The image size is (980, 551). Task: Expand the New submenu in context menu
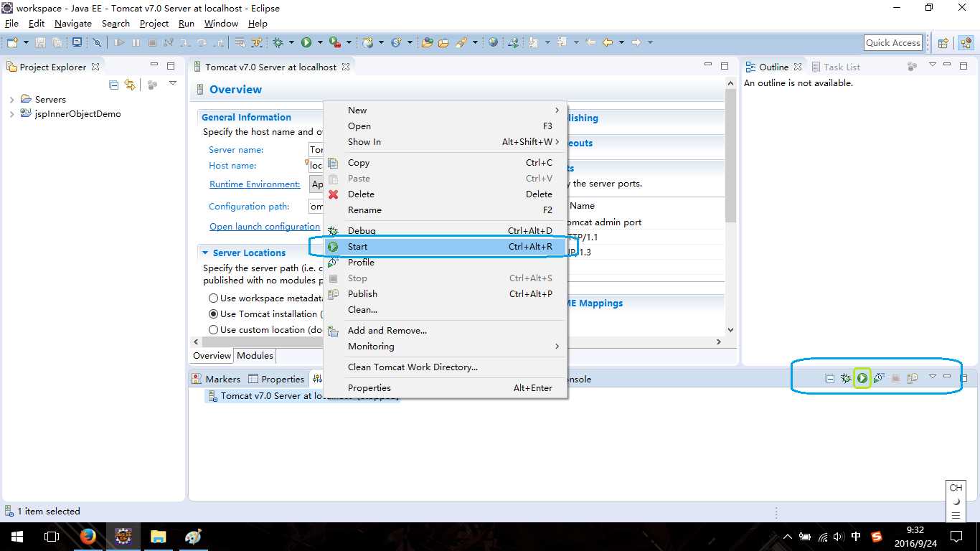(x=446, y=110)
